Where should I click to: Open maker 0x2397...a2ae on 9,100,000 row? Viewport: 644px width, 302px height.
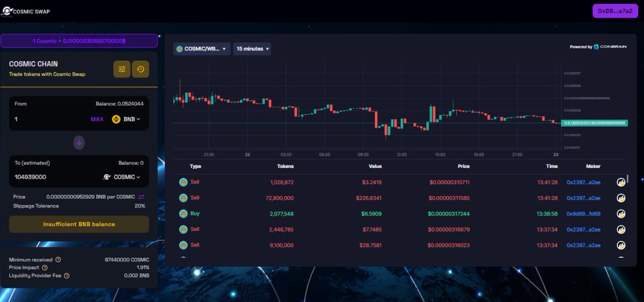(583, 245)
